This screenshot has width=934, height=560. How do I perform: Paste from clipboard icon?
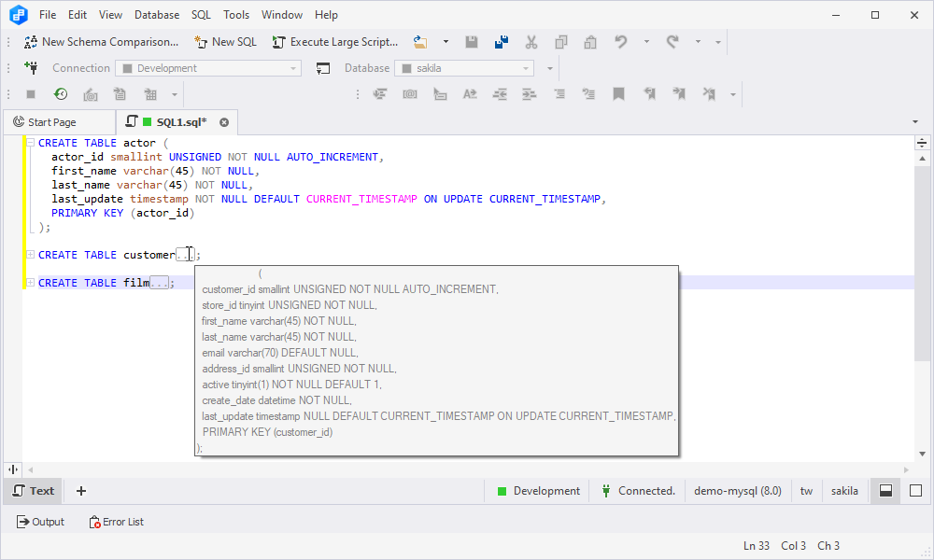pyautogui.click(x=590, y=42)
